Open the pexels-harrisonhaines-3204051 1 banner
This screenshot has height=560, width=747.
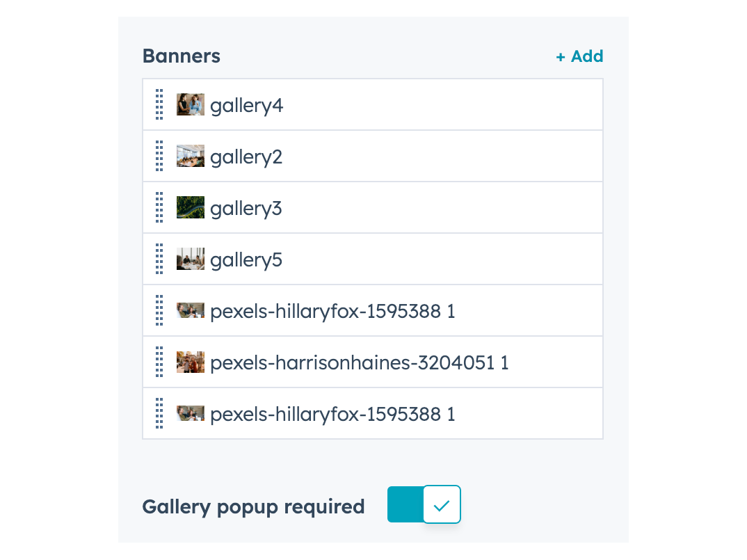pos(359,363)
